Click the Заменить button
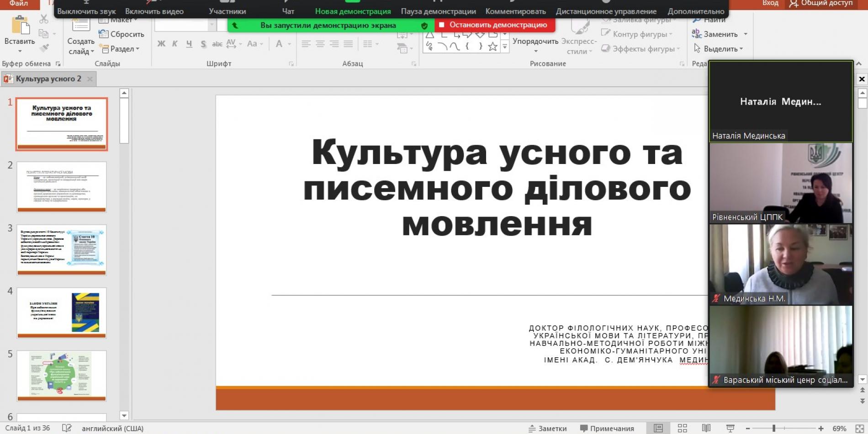This screenshot has height=434, width=868. tap(720, 34)
